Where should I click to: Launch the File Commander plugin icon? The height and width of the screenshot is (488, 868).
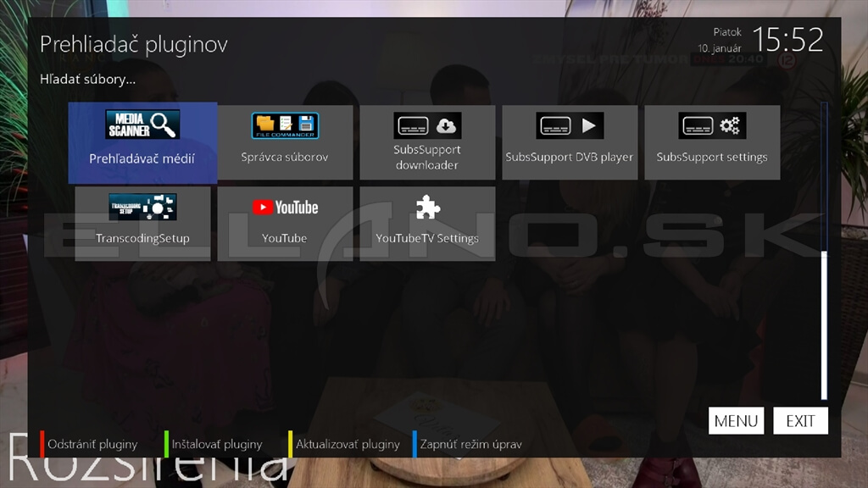(285, 125)
